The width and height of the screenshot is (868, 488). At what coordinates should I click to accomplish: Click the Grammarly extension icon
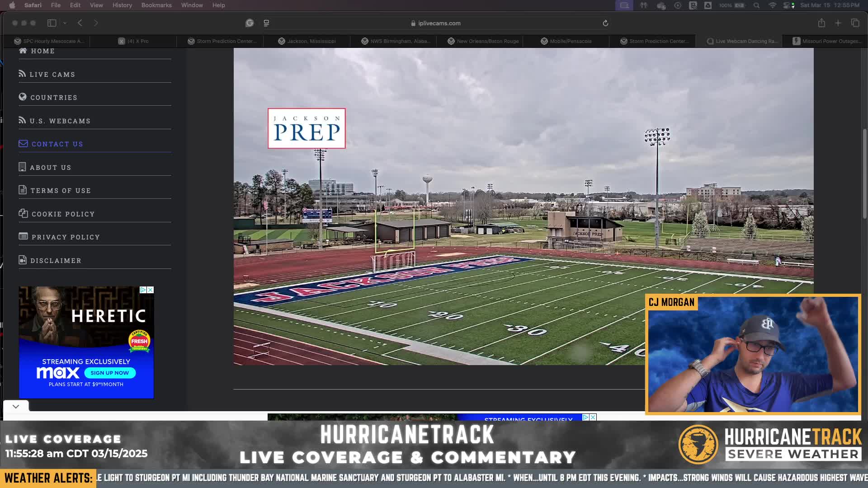[250, 23]
